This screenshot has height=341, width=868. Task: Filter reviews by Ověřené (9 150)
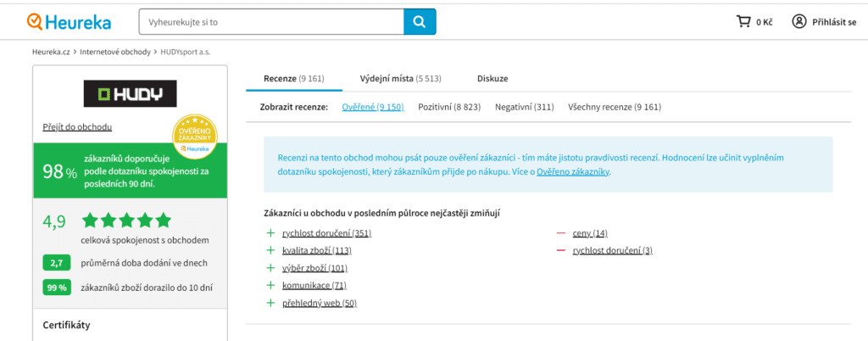[373, 107]
